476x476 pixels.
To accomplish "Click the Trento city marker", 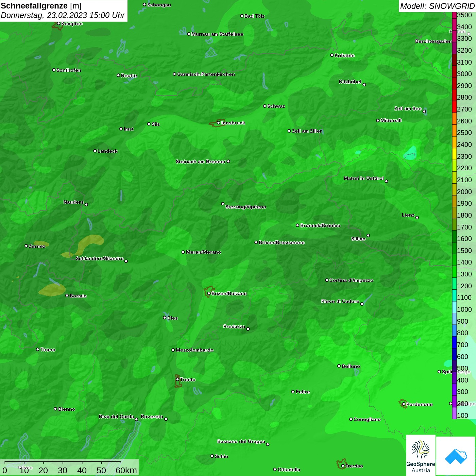I will point(177,379).
